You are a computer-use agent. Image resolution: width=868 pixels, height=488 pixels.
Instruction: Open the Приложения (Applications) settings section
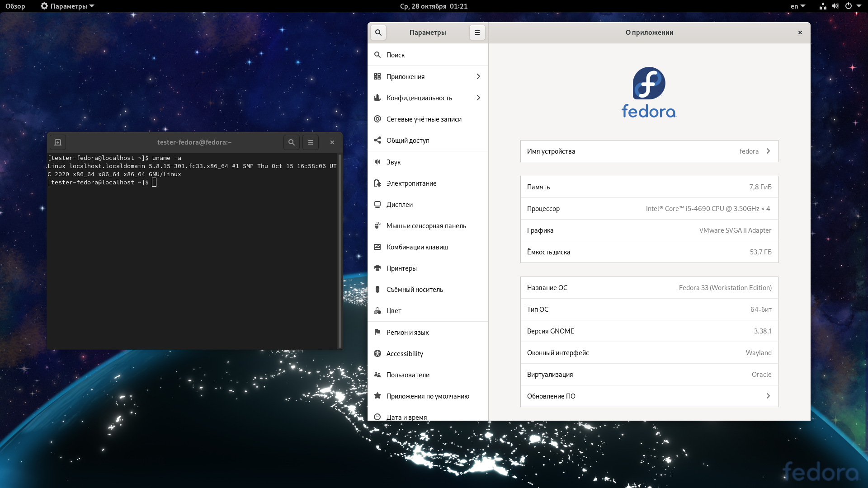pyautogui.click(x=427, y=76)
